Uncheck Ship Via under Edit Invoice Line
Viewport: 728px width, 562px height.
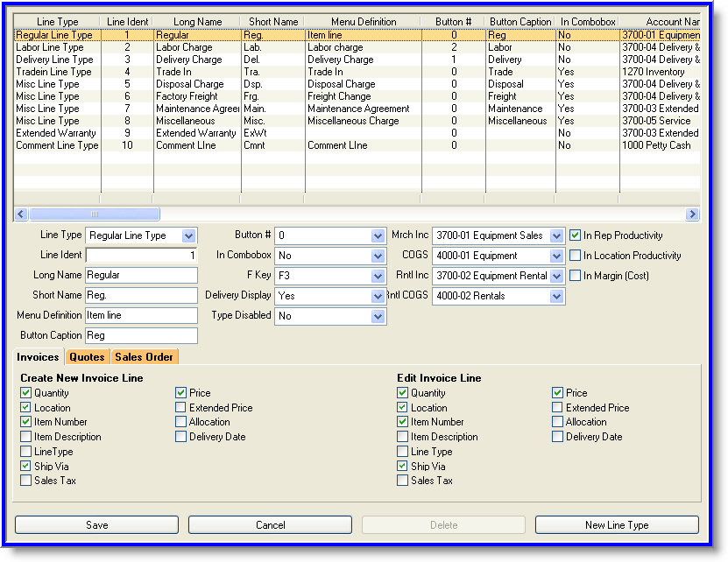(x=403, y=467)
